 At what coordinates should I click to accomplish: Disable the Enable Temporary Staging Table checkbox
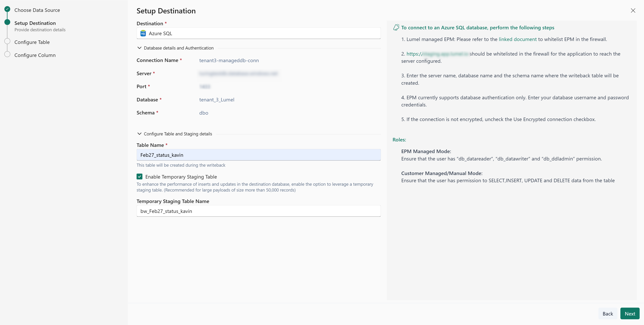[140, 177]
